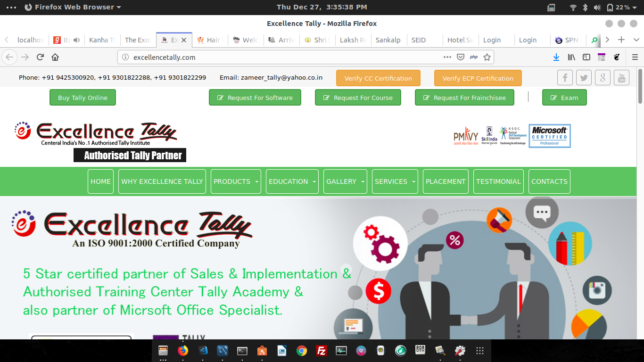Switch to the Hotel Su tab
Image resolution: width=644 pixels, height=362 pixels.
tap(460, 40)
